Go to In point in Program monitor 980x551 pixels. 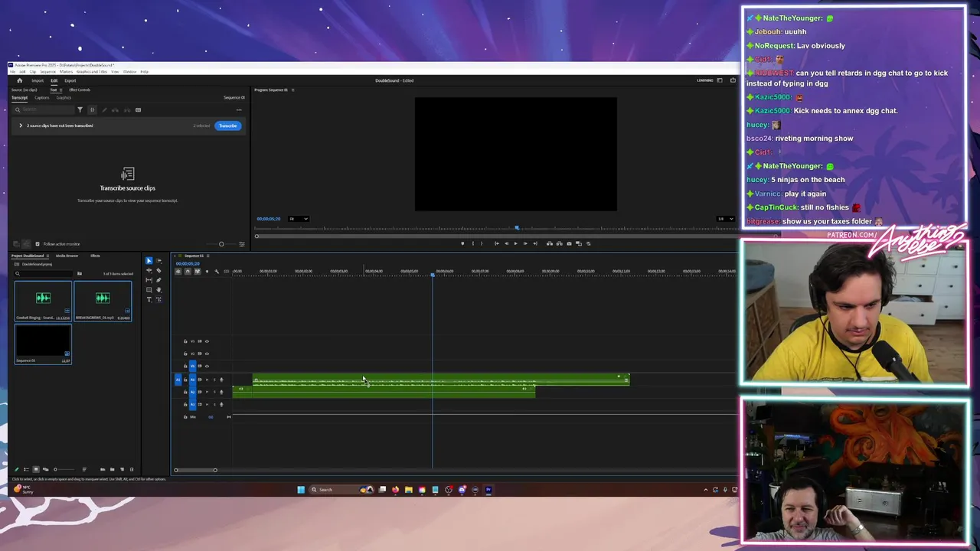pos(497,243)
